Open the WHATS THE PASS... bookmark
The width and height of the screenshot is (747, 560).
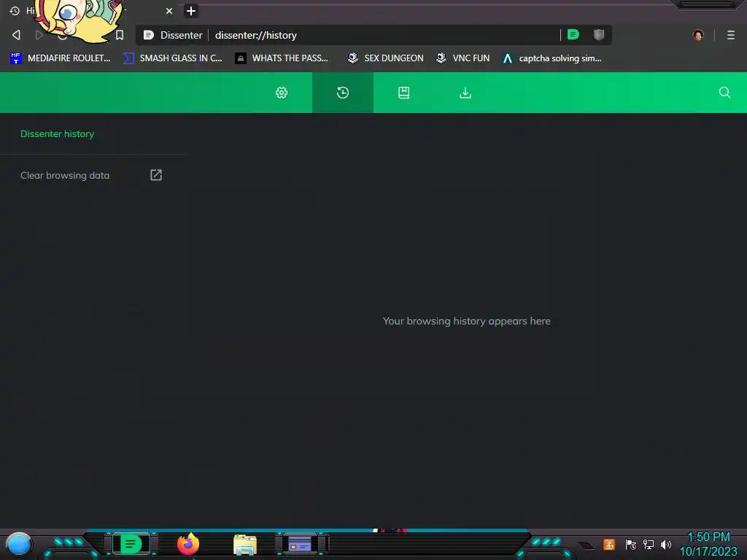[282, 58]
